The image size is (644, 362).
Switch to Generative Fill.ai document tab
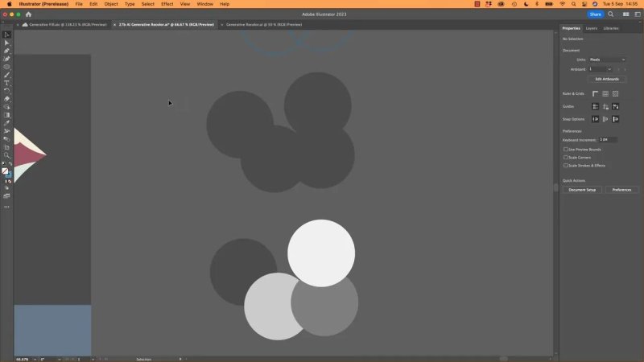[64, 25]
